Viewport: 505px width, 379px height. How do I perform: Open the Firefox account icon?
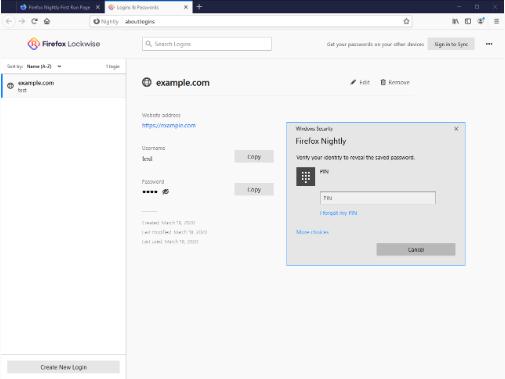[x=481, y=21]
